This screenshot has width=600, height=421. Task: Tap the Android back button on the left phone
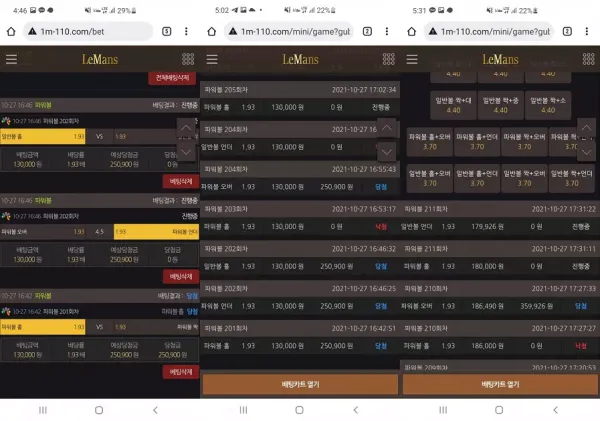coord(155,410)
